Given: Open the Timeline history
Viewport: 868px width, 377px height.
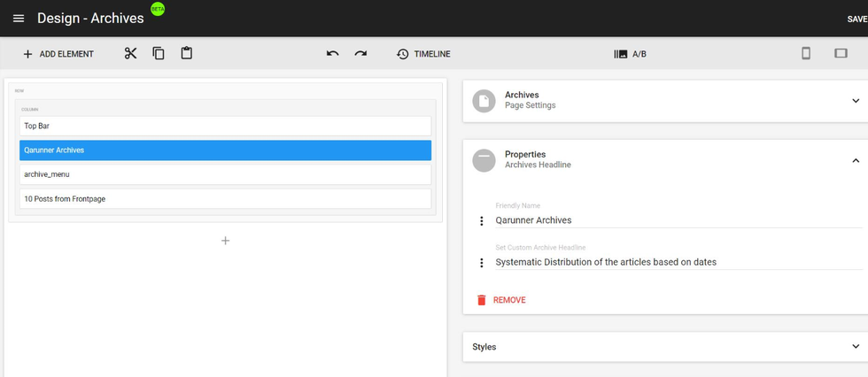Looking at the screenshot, I should click(423, 54).
